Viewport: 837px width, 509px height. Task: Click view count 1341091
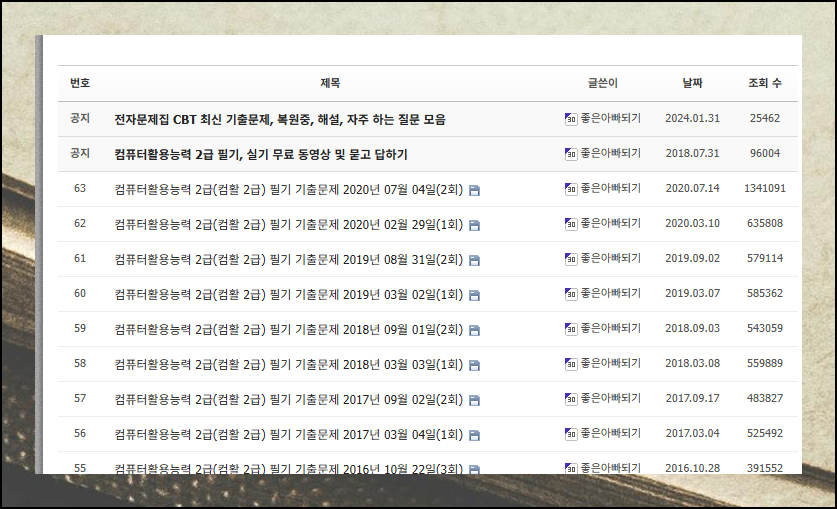(x=765, y=188)
